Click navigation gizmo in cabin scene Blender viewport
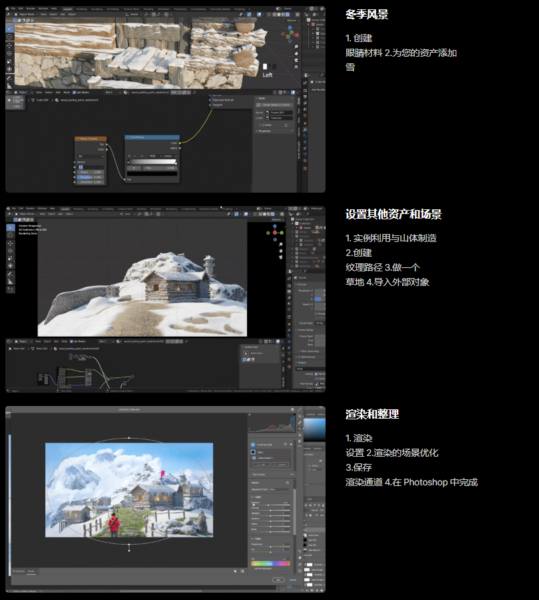Viewport: 539px width, 600px height. [275, 233]
